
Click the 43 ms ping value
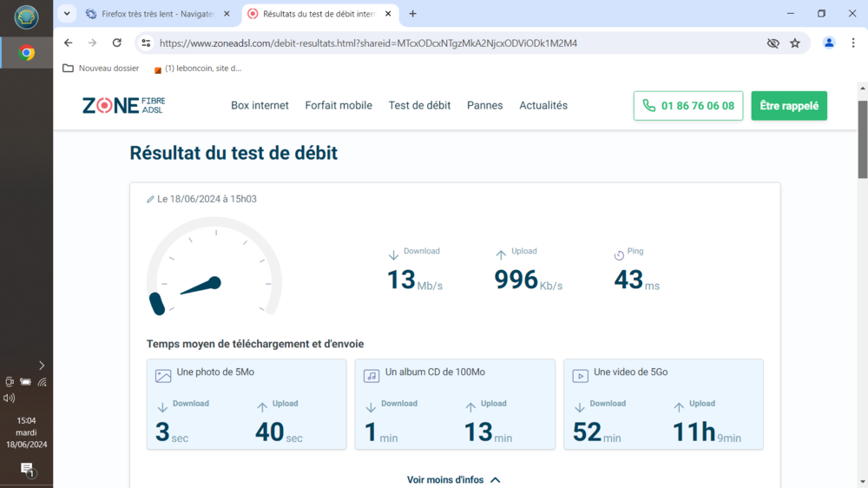coord(636,280)
